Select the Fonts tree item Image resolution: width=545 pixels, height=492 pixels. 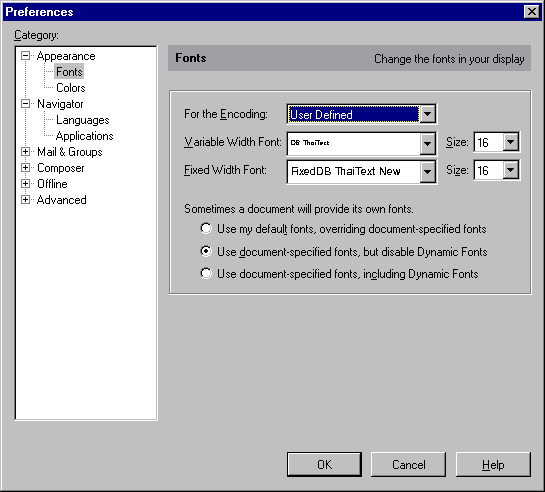(x=69, y=72)
